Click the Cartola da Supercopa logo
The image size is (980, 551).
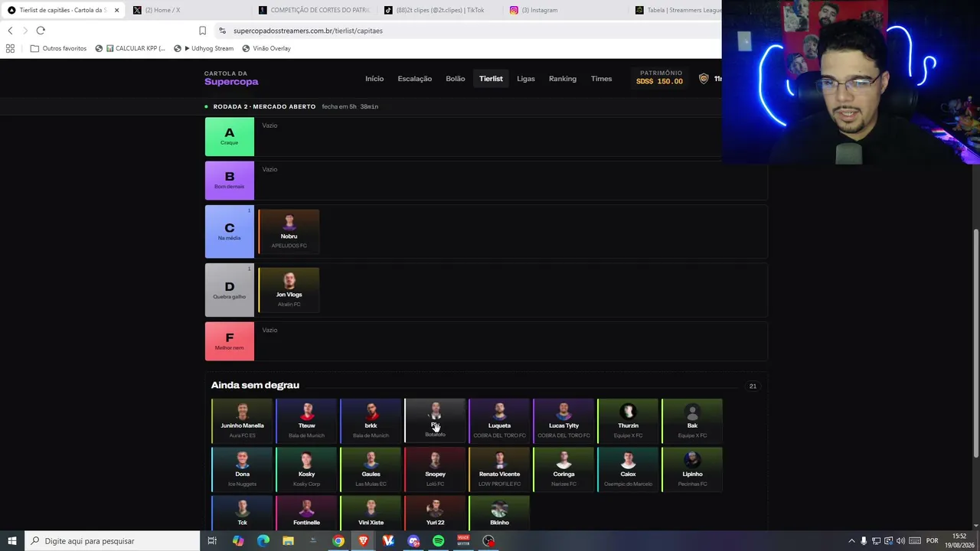click(x=231, y=78)
